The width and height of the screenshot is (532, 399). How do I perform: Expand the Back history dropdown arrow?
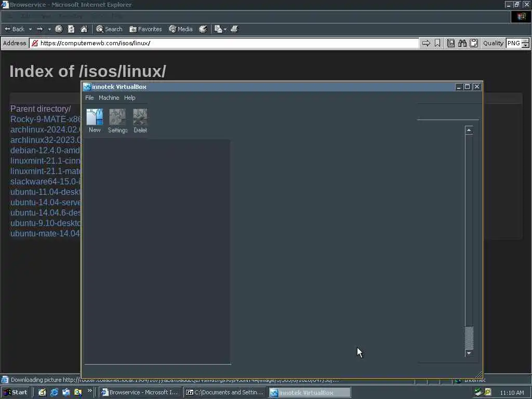[x=30, y=29]
